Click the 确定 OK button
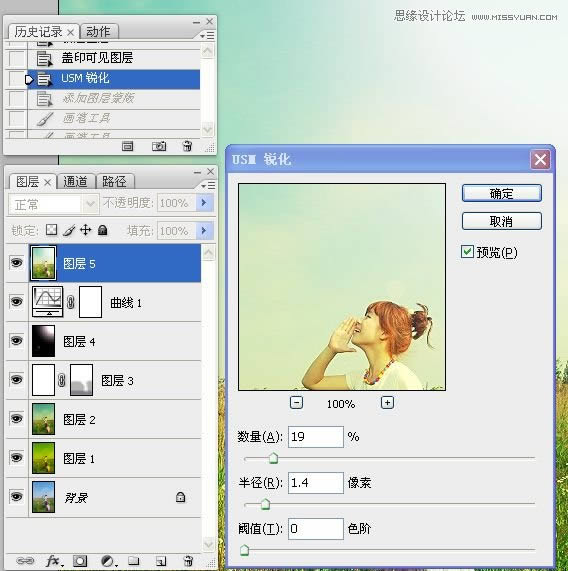 click(x=502, y=193)
